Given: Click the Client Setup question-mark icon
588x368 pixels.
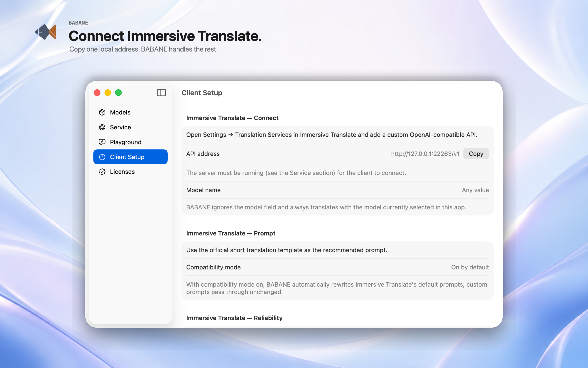Looking at the screenshot, I should pos(102,157).
